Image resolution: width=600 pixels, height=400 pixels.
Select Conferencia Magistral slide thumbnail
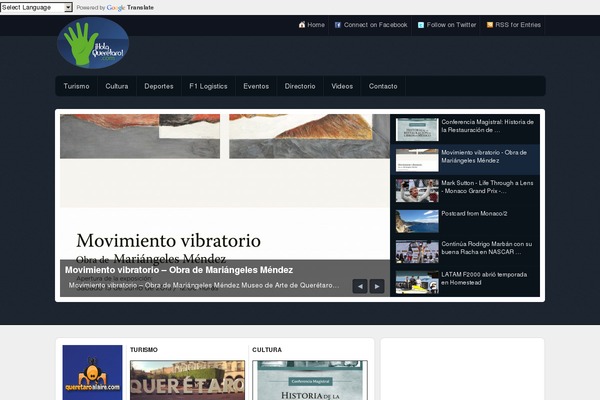417,129
